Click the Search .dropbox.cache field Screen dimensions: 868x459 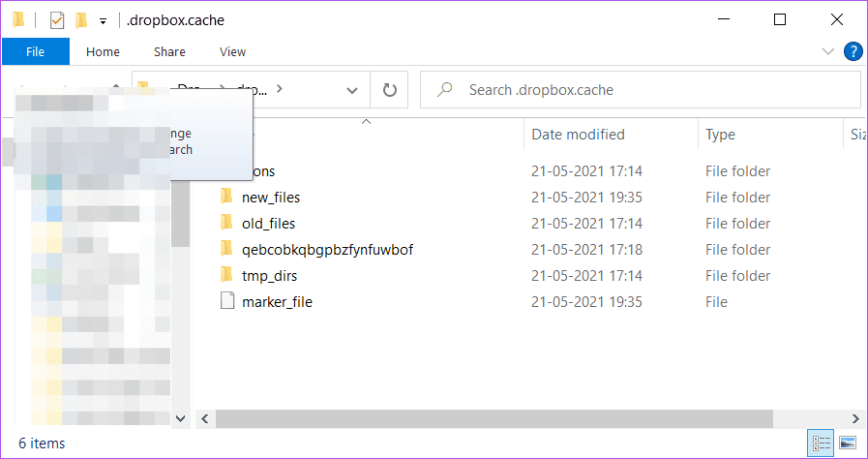pyautogui.click(x=643, y=90)
